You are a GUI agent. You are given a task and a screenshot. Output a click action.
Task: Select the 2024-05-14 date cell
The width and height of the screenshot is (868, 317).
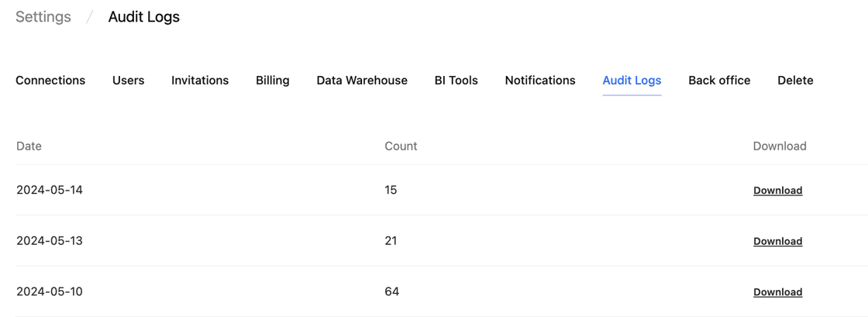[x=50, y=191]
